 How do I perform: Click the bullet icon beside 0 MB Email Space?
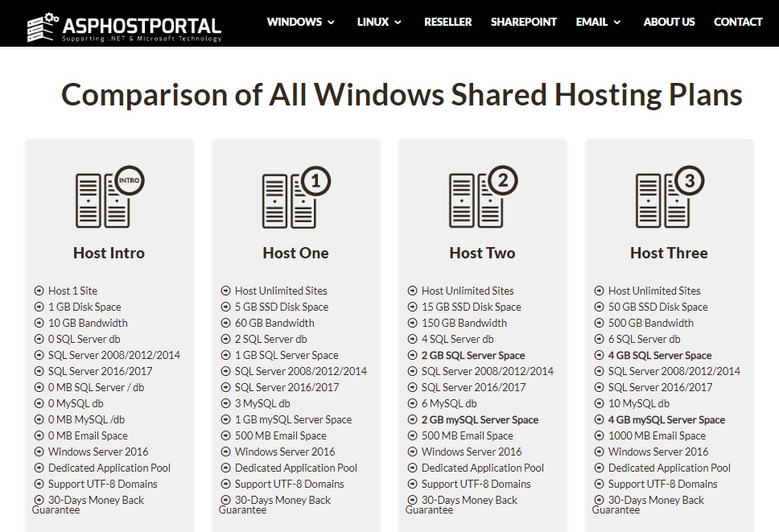pos(39,435)
